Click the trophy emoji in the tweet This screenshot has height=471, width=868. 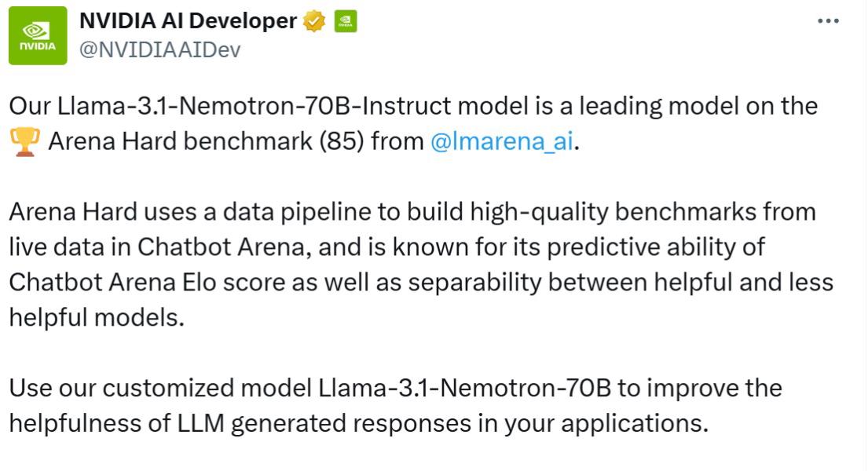[24, 144]
